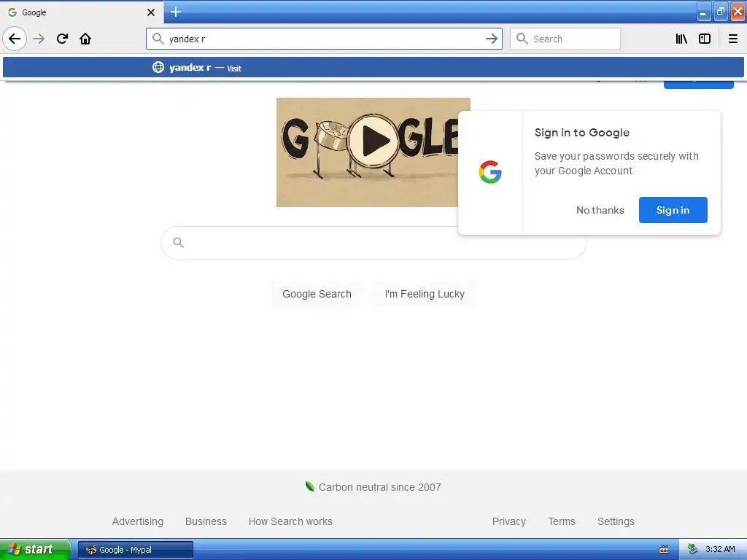Click the keyboard icon in the taskbar

(664, 550)
